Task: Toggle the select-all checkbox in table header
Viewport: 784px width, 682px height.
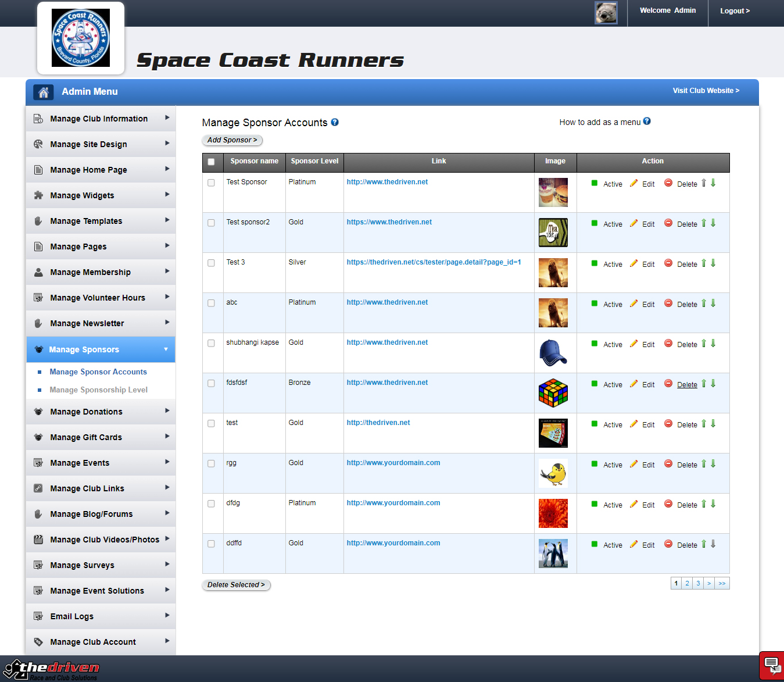Action: click(211, 162)
